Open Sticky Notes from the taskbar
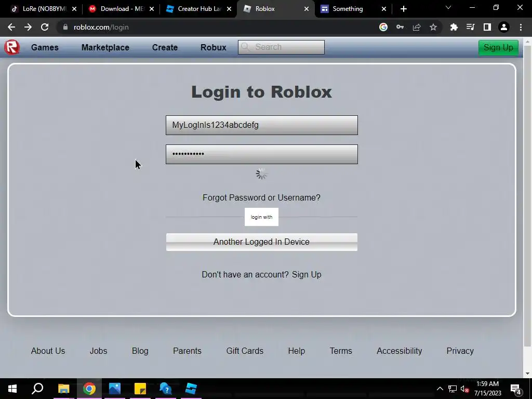This screenshot has height=399, width=532. pyautogui.click(x=140, y=389)
